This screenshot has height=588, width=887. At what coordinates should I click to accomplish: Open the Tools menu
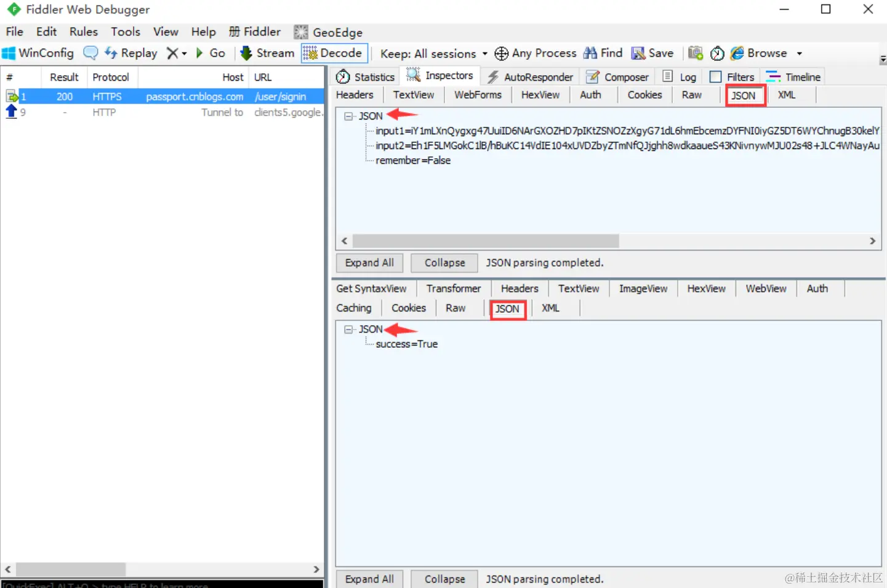coord(126,31)
